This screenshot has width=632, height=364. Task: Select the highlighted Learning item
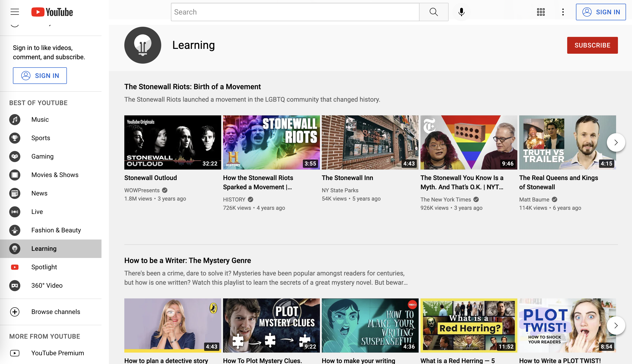pyautogui.click(x=51, y=249)
